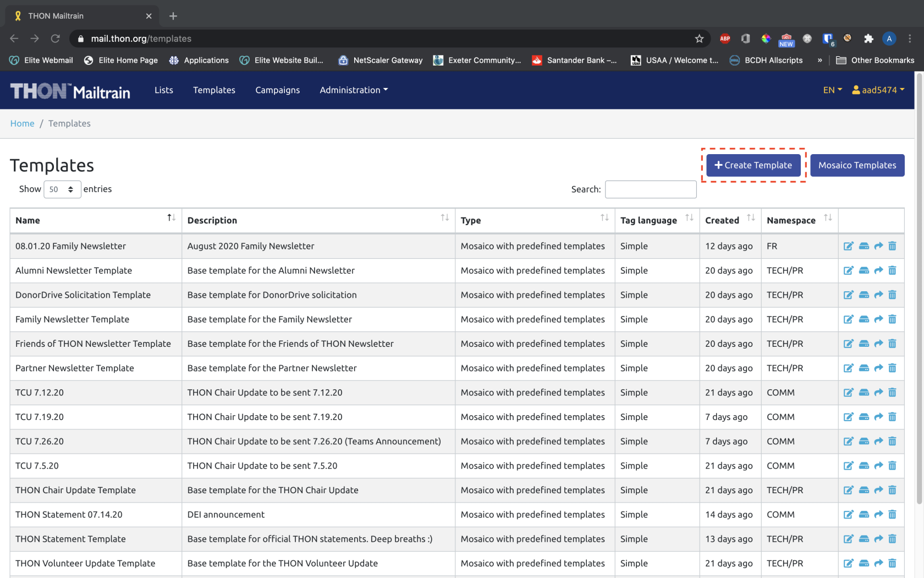Navigate to Campaigns
Image resolution: width=924 pixels, height=578 pixels.
pos(277,90)
